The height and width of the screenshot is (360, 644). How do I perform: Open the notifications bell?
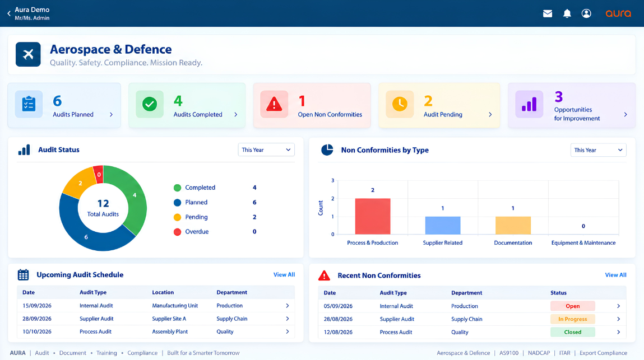pos(567,13)
